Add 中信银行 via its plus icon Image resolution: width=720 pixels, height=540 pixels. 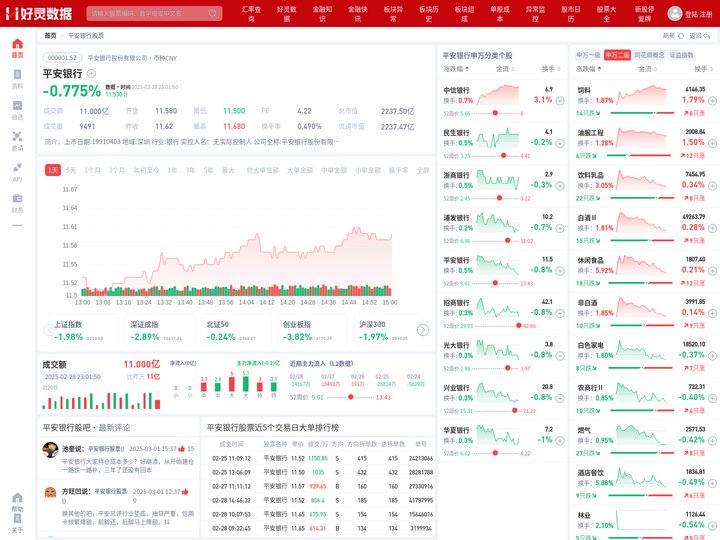[560, 101]
